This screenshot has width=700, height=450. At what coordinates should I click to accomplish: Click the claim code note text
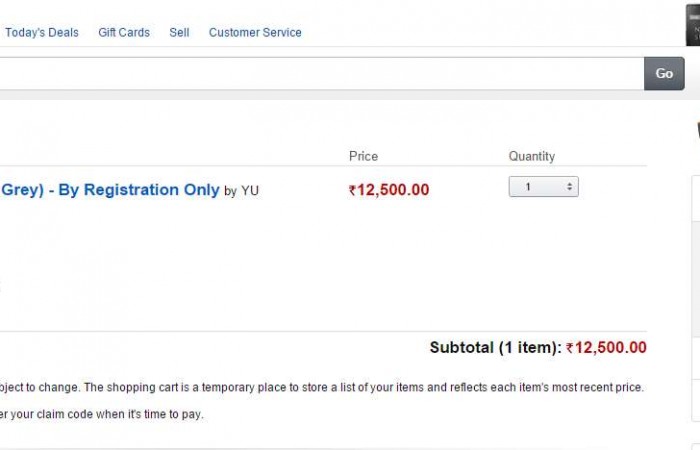pyautogui.click(x=102, y=414)
